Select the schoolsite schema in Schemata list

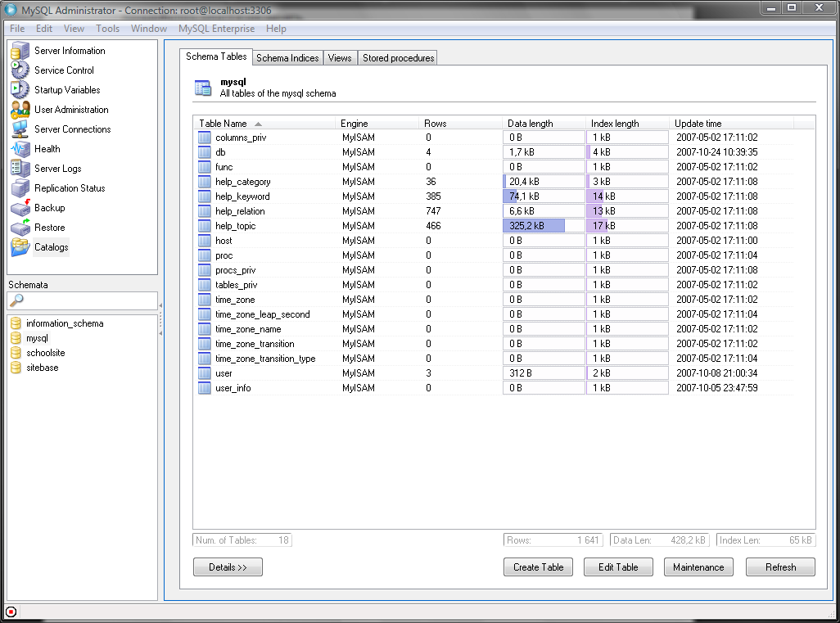pos(45,353)
